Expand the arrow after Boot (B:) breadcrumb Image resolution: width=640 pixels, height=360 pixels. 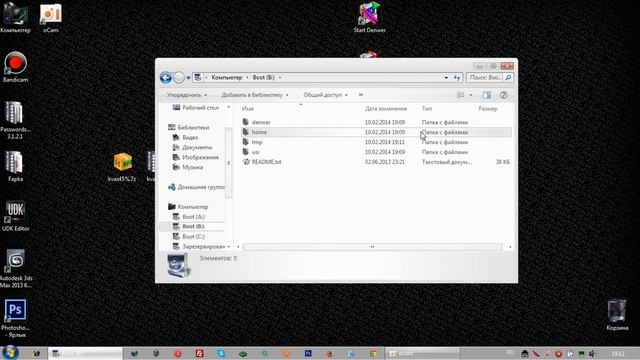280,78
